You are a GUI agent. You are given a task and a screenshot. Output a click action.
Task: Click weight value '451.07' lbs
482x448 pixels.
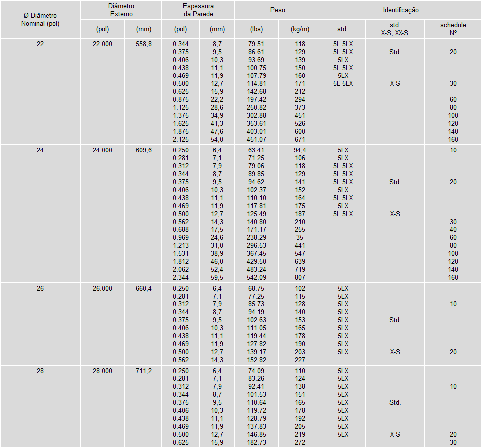click(x=256, y=139)
